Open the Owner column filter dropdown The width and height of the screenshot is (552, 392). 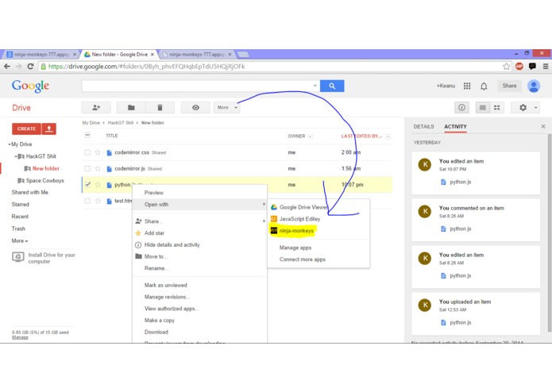click(x=310, y=136)
